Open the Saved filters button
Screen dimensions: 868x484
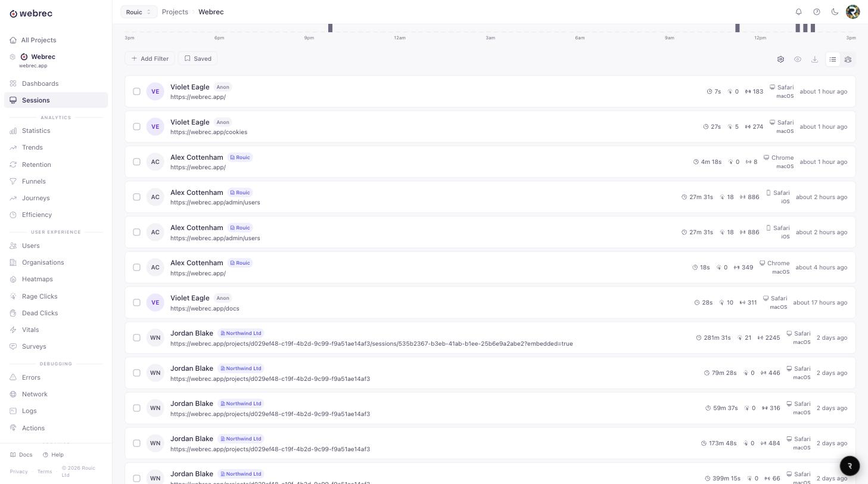pyautogui.click(x=198, y=58)
